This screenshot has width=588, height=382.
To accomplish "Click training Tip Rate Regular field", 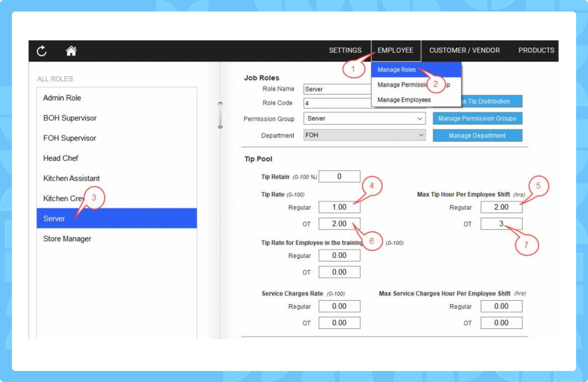I will (339, 255).
